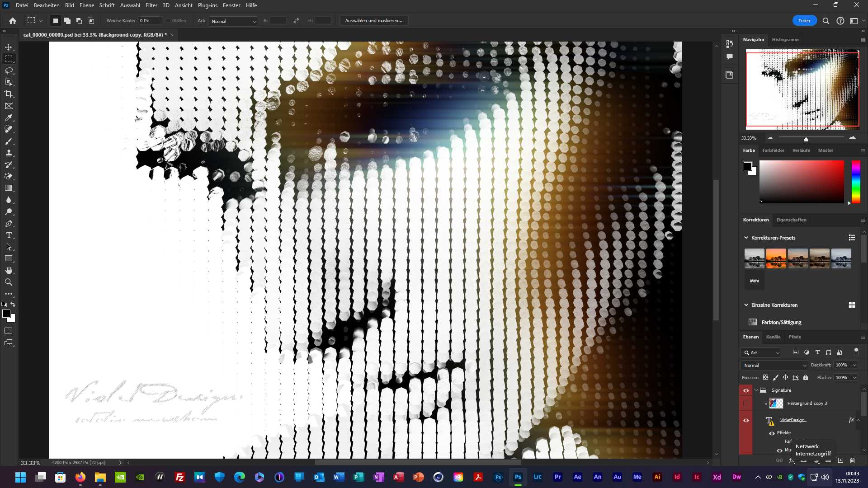Select the Clone Stamp tool
Image resolution: width=868 pixels, height=488 pixels.
[9, 153]
